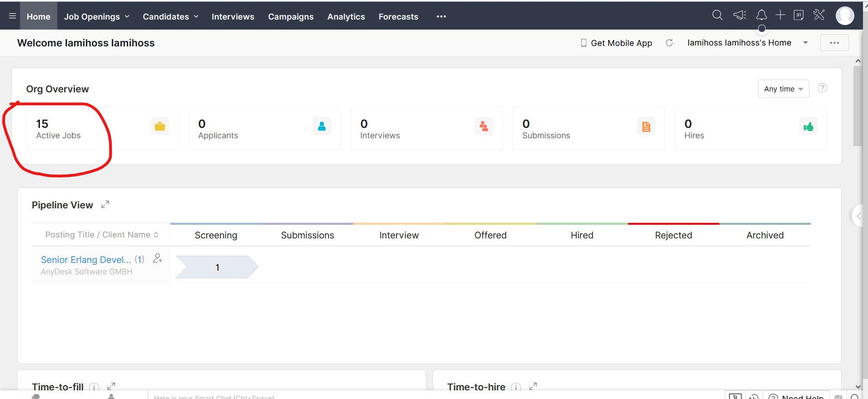Expand Pipeline View to full screen
The height and width of the screenshot is (399, 868).
(x=105, y=205)
